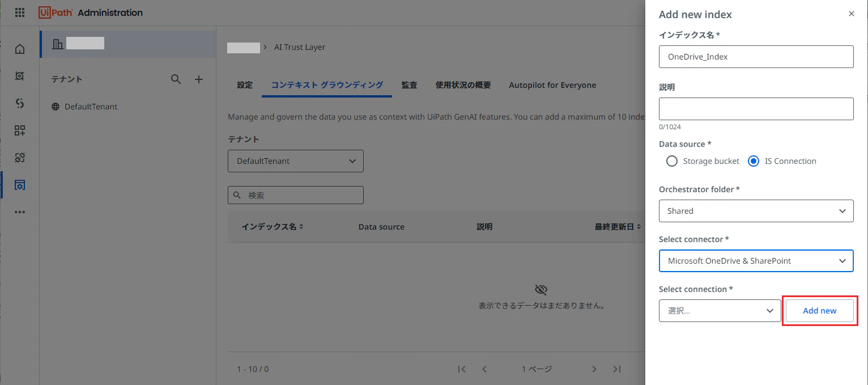This screenshot has height=385, width=868.
Task: Click the organization name header in sidebar
Action: [128, 44]
